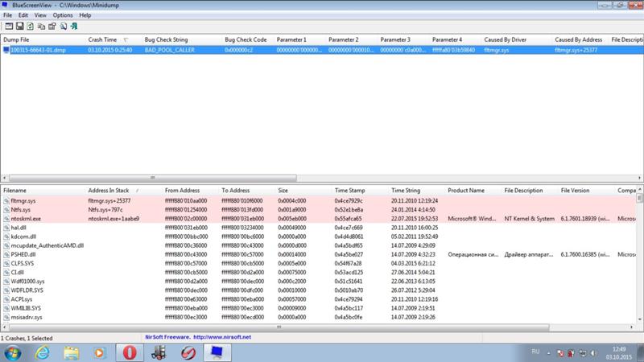Click the Find magnifier toolbar icon
This screenshot has height=362, width=644.
coord(64,27)
